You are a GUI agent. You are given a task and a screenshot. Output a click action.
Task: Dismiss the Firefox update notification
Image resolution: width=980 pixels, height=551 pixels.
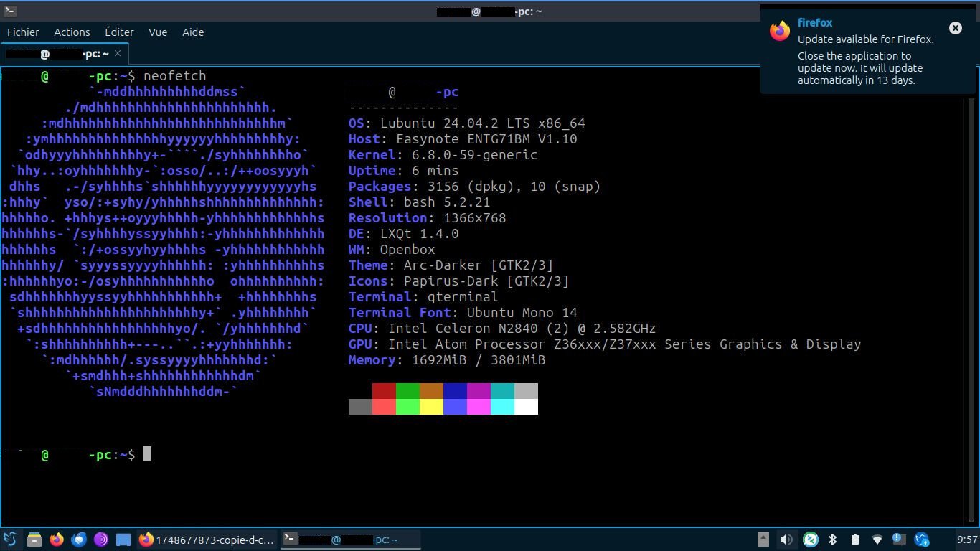tap(955, 28)
